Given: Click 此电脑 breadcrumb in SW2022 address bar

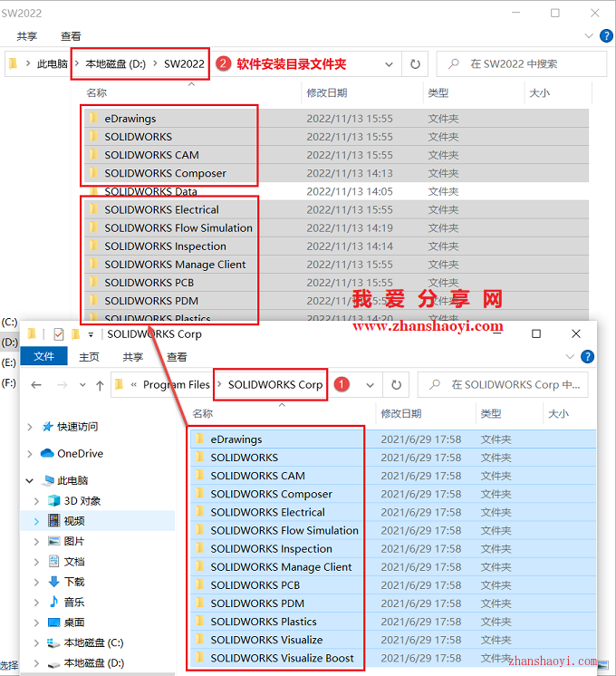Looking at the screenshot, I should (53, 64).
